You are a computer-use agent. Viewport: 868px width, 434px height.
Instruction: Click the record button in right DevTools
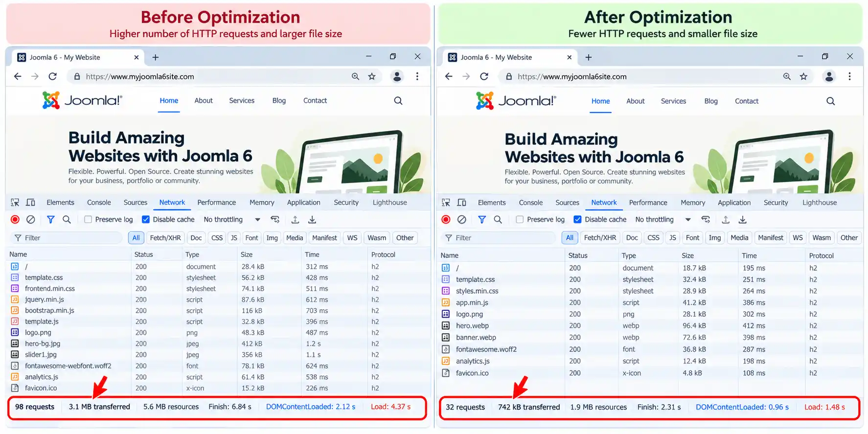[x=446, y=219]
